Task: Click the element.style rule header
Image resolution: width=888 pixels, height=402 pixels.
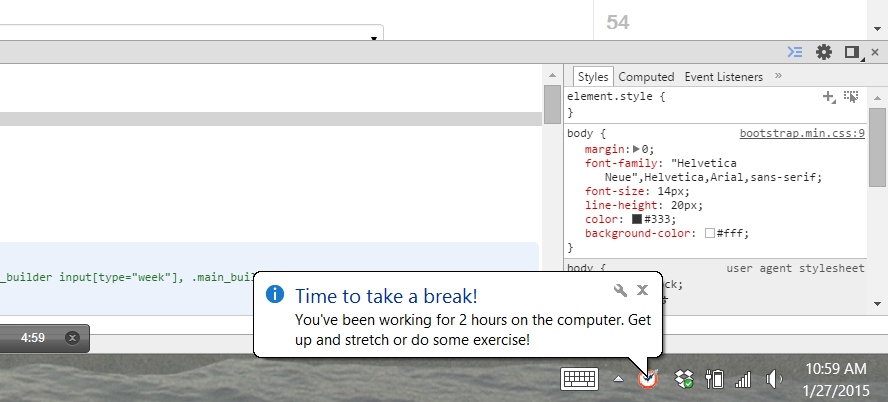Action: point(616,96)
